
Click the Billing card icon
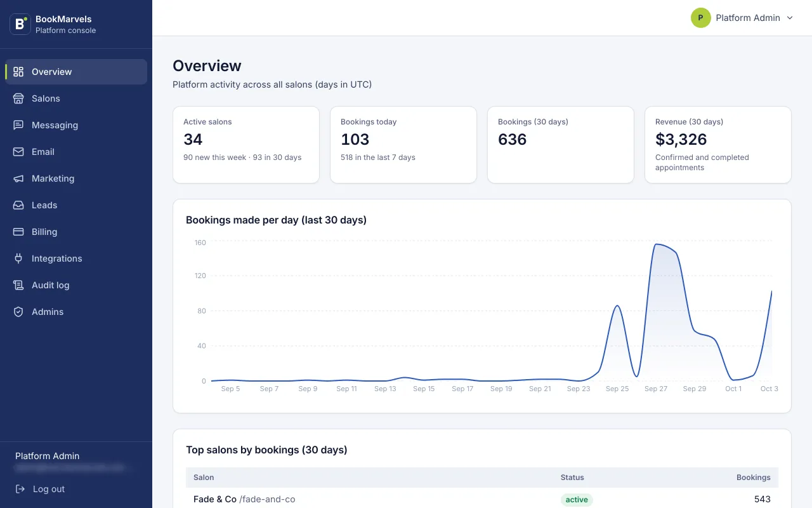18,232
